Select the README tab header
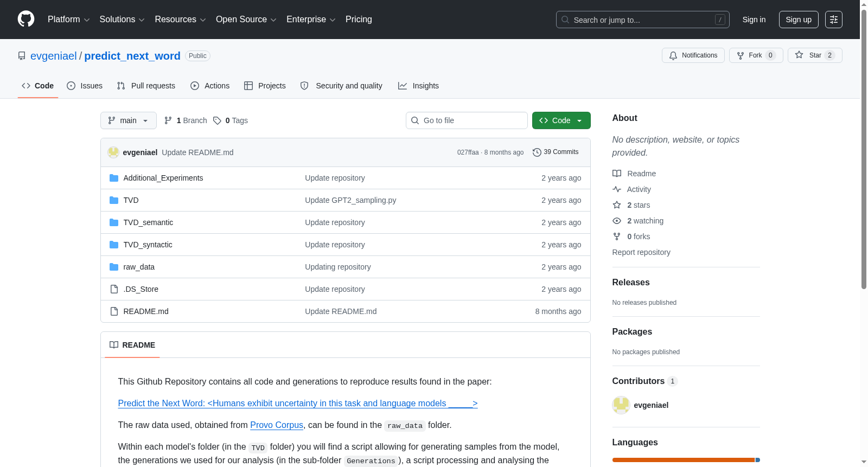This screenshot has height=467, width=868. coord(132,345)
